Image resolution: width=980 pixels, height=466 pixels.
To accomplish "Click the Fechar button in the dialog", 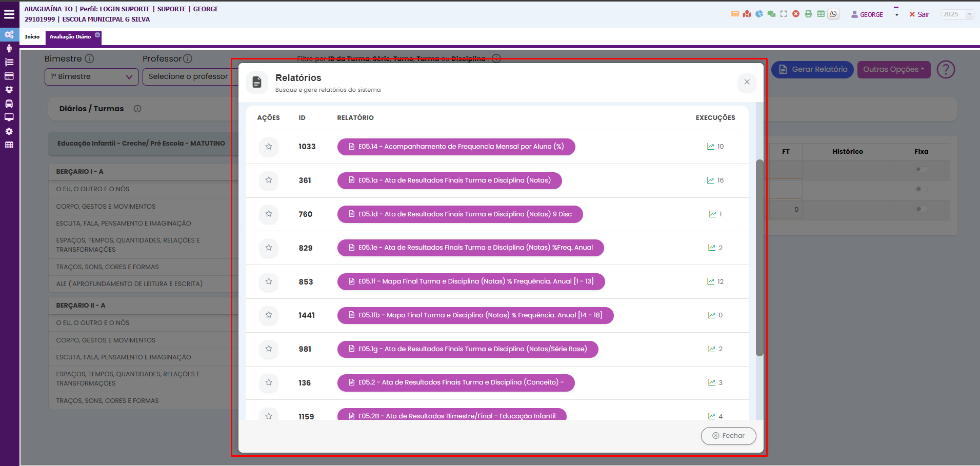I will click(728, 436).
